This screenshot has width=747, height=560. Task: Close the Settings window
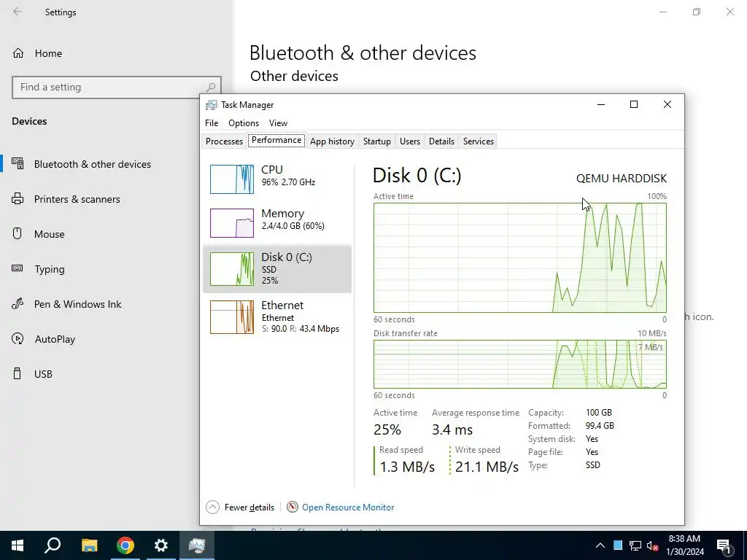click(729, 12)
